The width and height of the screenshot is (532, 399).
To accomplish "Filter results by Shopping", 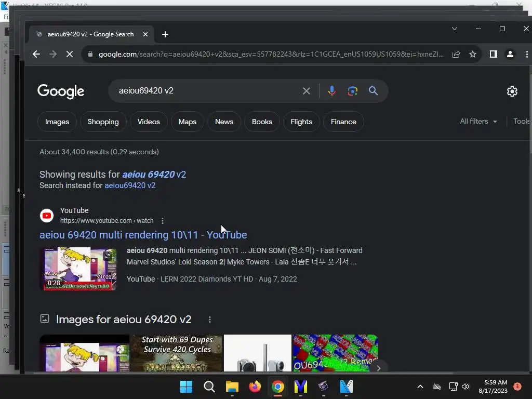I will tap(103, 122).
